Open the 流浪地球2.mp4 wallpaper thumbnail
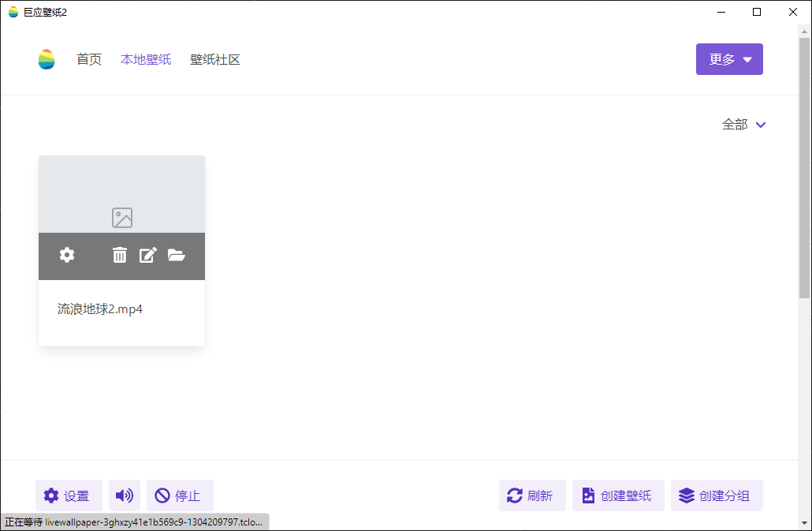Viewport: 812px width, 531px height. (x=121, y=193)
